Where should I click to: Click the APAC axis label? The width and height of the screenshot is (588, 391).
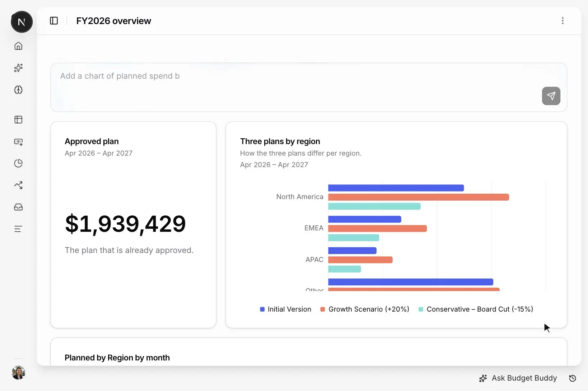314,259
